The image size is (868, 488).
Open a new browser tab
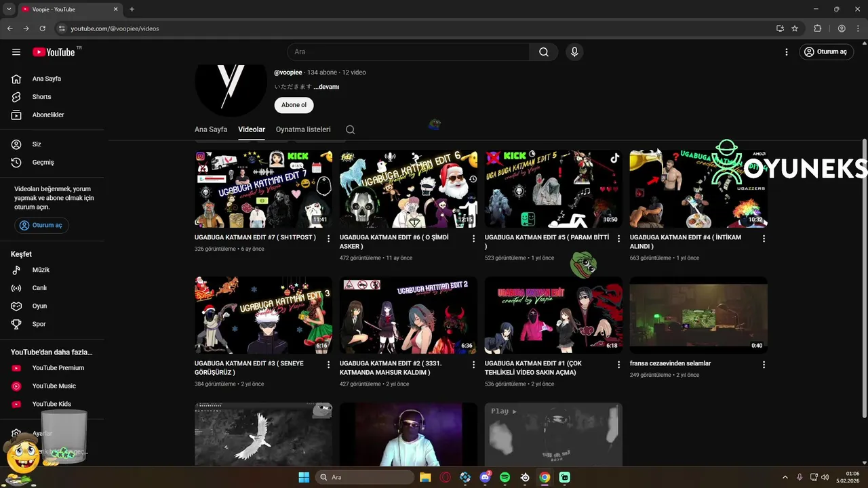132,9
